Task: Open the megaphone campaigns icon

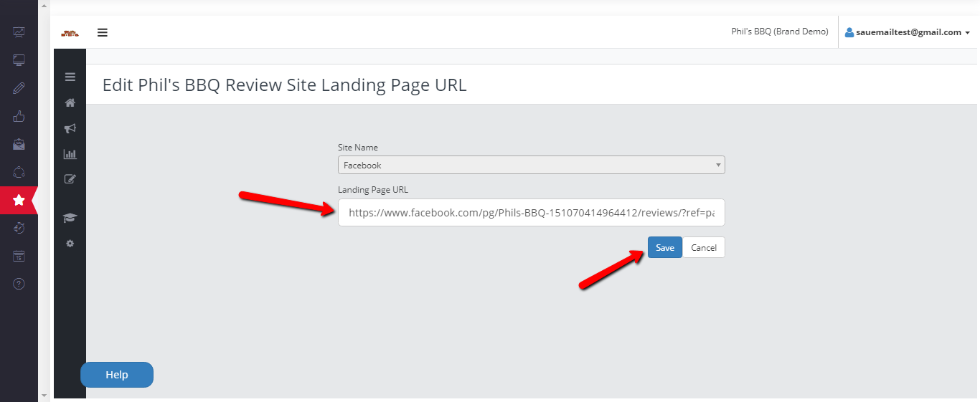Action: pos(70,128)
